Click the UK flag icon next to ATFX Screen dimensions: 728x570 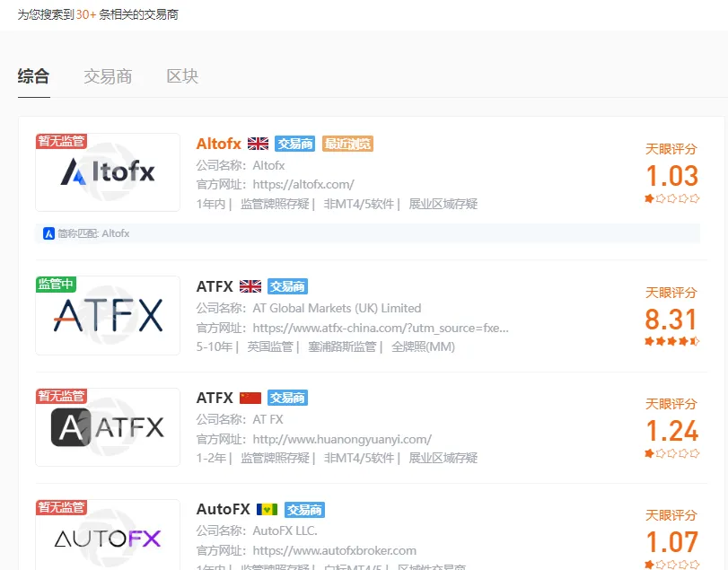(250, 286)
